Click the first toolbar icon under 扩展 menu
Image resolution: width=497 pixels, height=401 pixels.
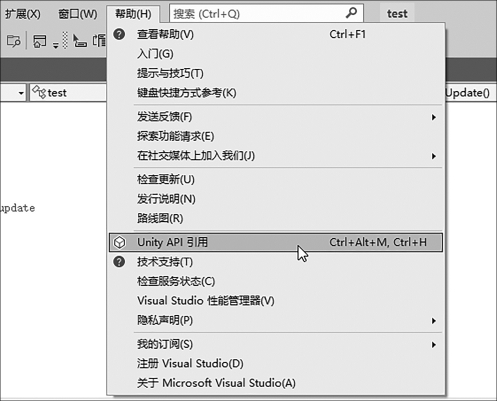pyautogui.click(x=14, y=41)
